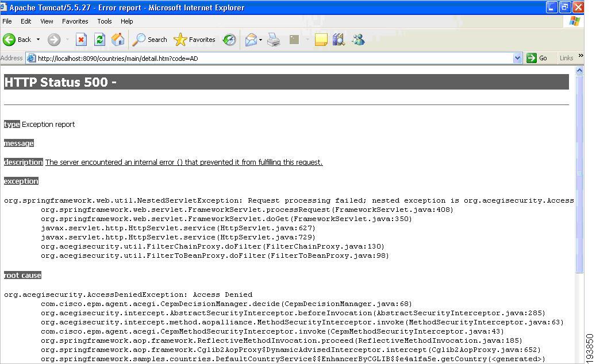Viewport: 596px width, 364px height.
Task: Restore down the browser window
Action: (565, 7)
